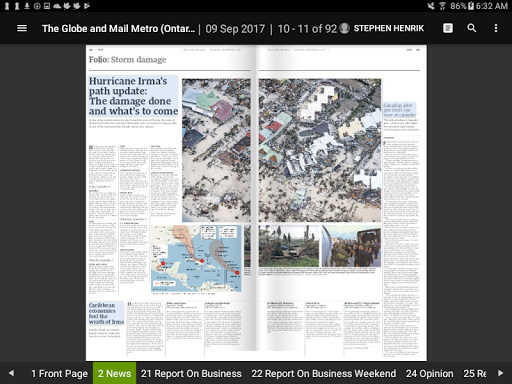The image size is (512, 384).
Task: Open Caribbean economies feel wrath article
Action: point(106,313)
